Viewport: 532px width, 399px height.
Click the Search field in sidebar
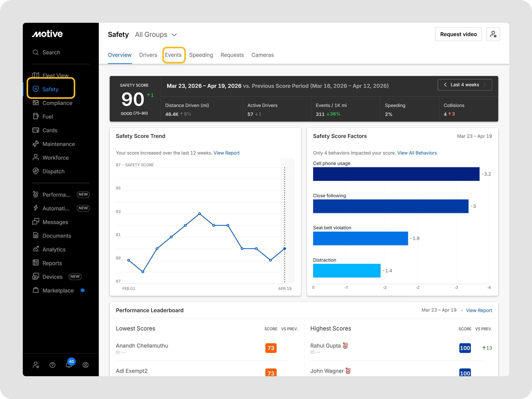click(x=51, y=52)
